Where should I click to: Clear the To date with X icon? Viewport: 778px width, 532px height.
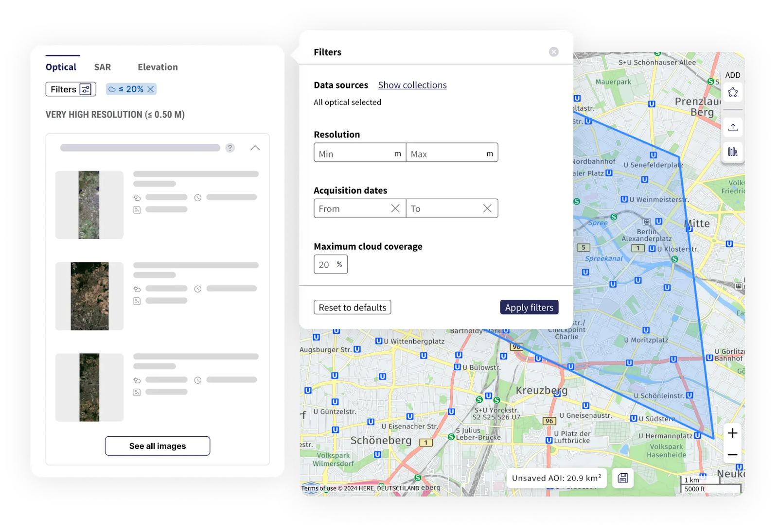pos(487,208)
